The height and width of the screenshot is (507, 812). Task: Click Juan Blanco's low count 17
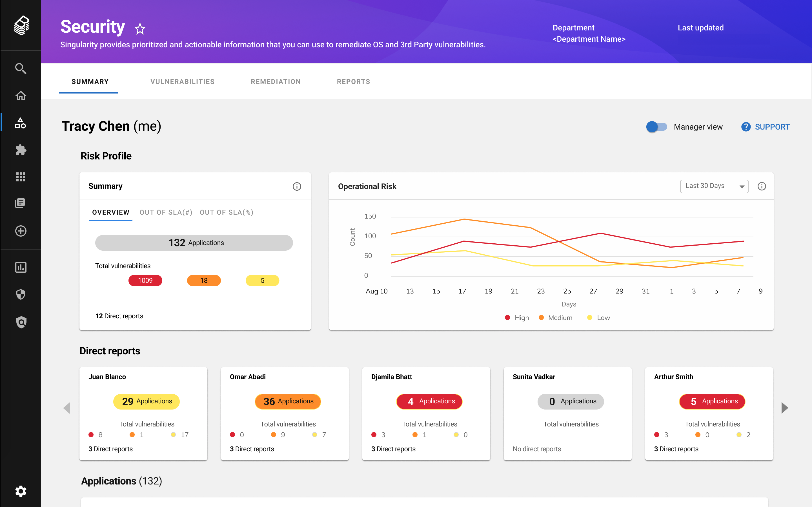tap(185, 435)
